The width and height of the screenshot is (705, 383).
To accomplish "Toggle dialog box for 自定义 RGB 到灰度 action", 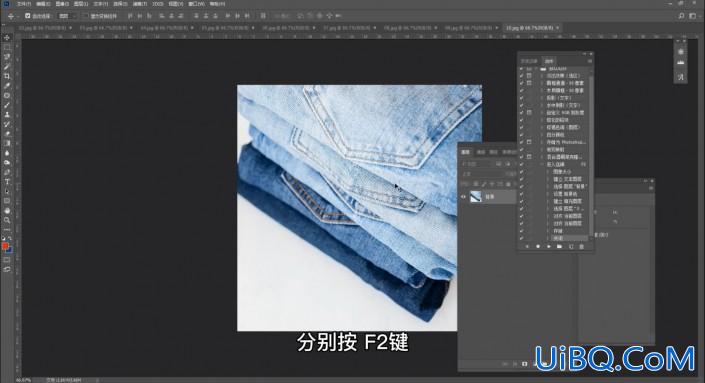I will click(529, 112).
